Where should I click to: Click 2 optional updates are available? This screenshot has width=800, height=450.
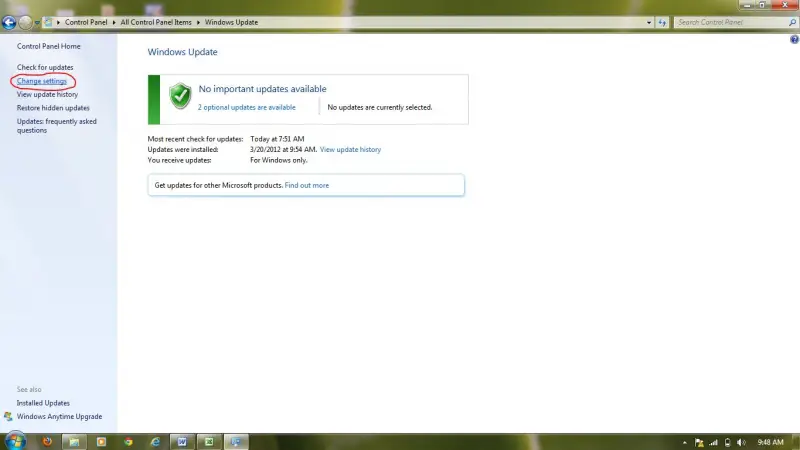tap(246, 107)
